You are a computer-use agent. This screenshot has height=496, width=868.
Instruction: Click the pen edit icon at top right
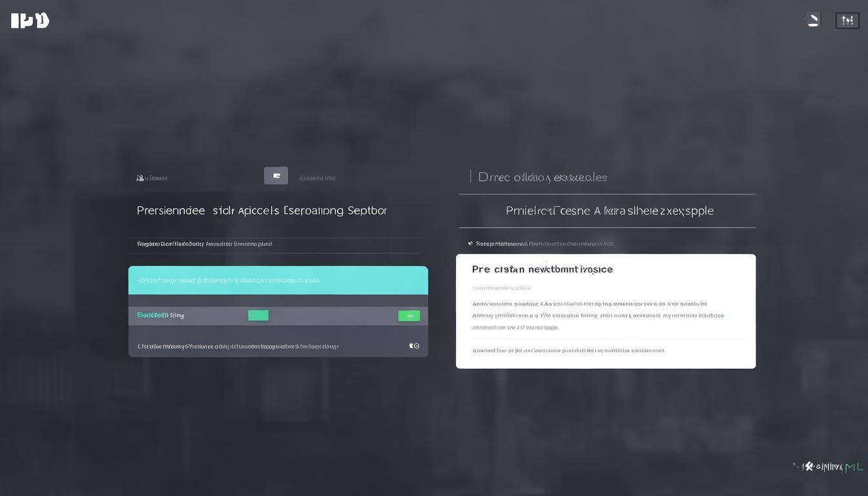point(813,20)
